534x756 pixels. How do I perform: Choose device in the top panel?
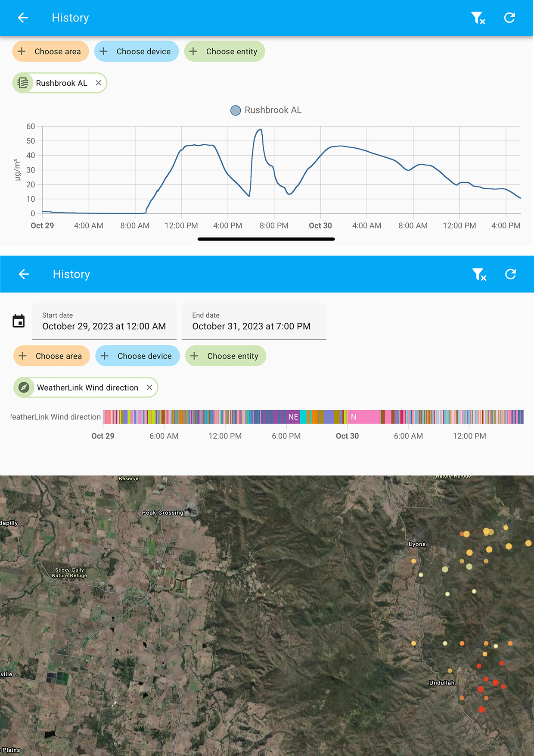tap(137, 51)
